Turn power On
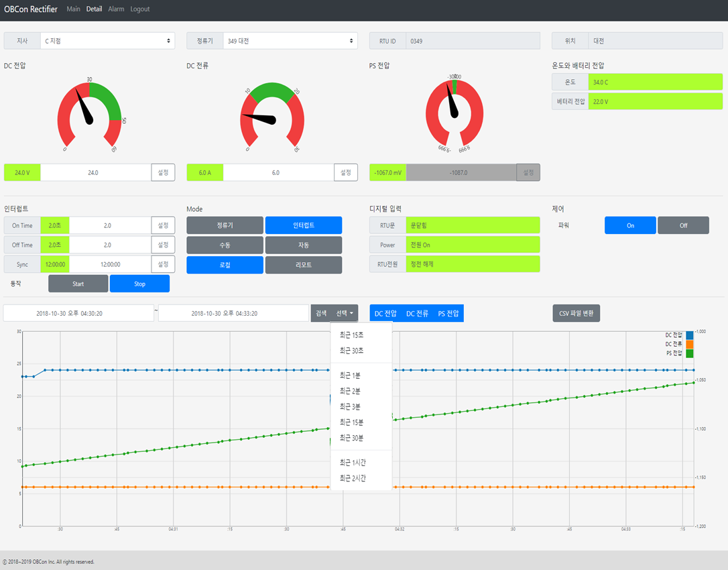 coord(630,225)
